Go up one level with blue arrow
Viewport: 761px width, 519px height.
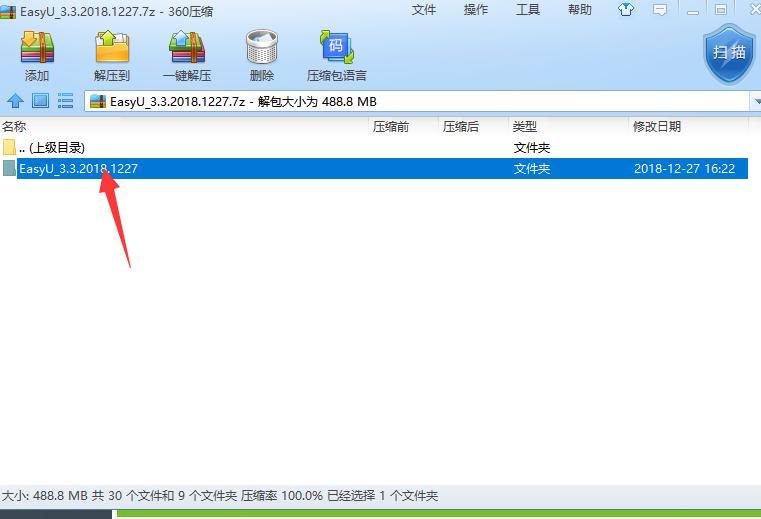[16, 101]
